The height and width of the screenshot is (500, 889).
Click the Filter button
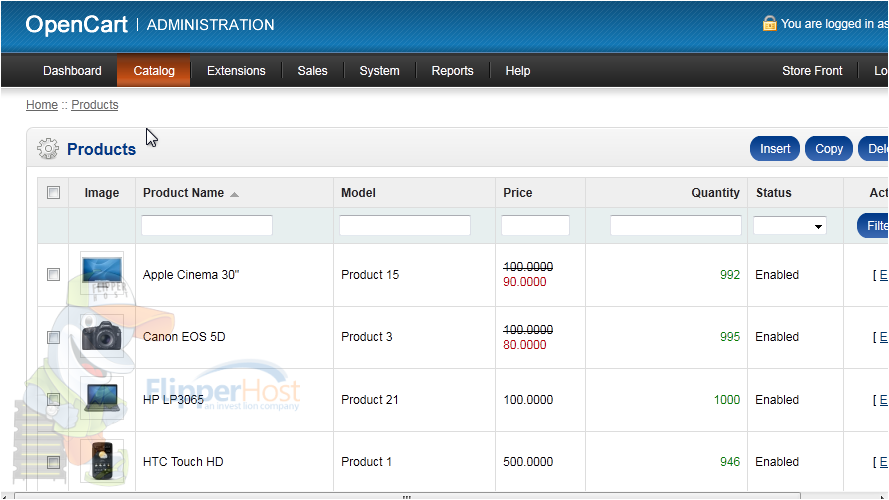coord(873,226)
